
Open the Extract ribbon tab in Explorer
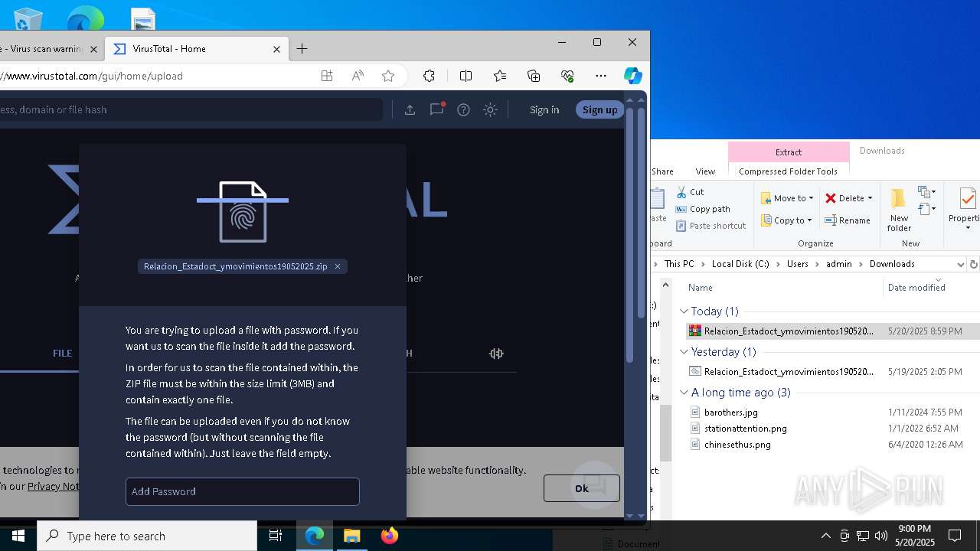pyautogui.click(x=789, y=152)
